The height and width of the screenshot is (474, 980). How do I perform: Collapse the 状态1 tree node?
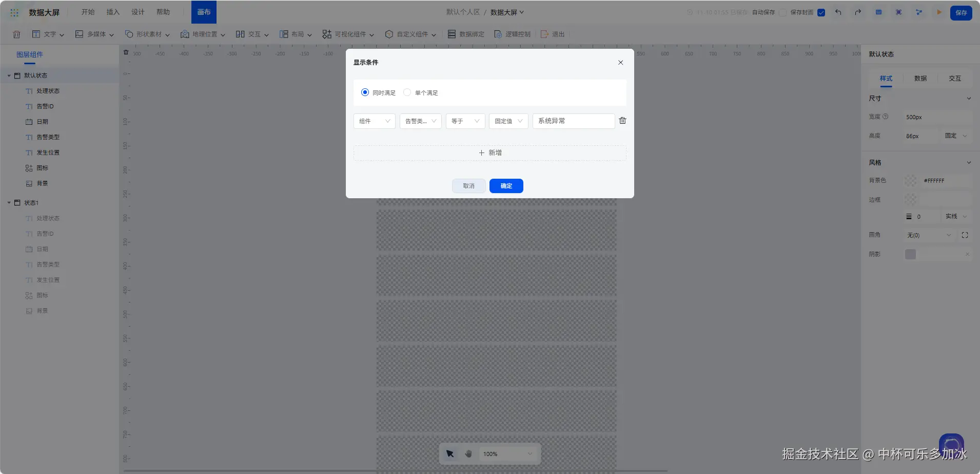tap(9, 203)
